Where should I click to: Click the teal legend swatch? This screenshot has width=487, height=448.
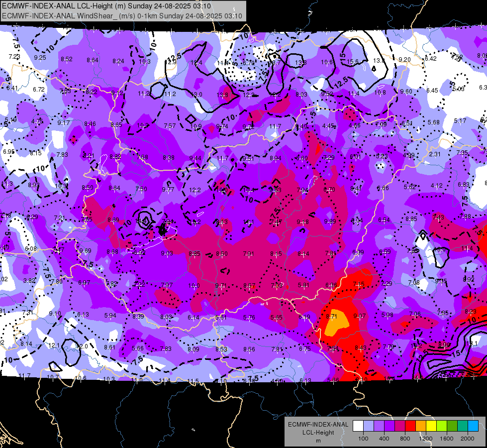[x=463, y=426]
